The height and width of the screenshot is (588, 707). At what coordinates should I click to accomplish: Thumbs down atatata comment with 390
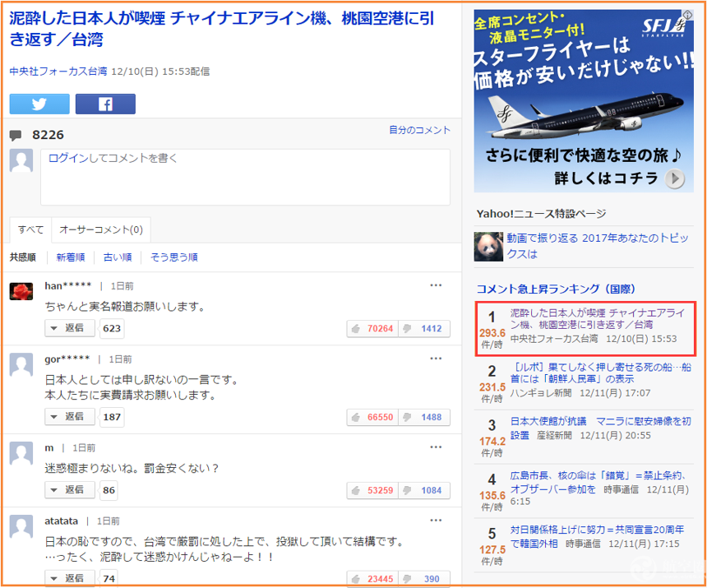[x=424, y=578]
